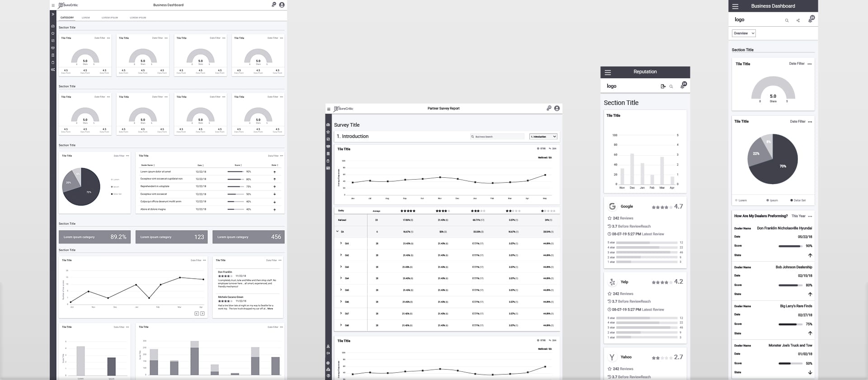
Task: Click notification bell in mobile Business Dashboard header
Action: coord(811,19)
